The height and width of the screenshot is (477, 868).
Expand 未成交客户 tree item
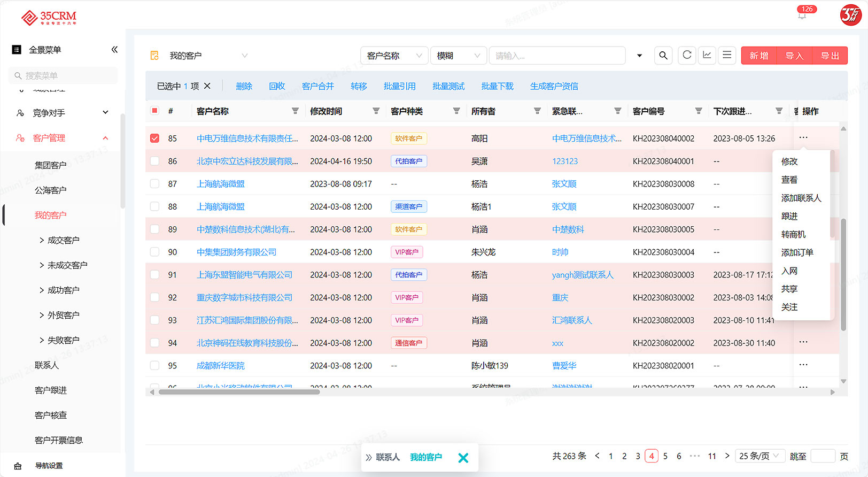coord(42,265)
